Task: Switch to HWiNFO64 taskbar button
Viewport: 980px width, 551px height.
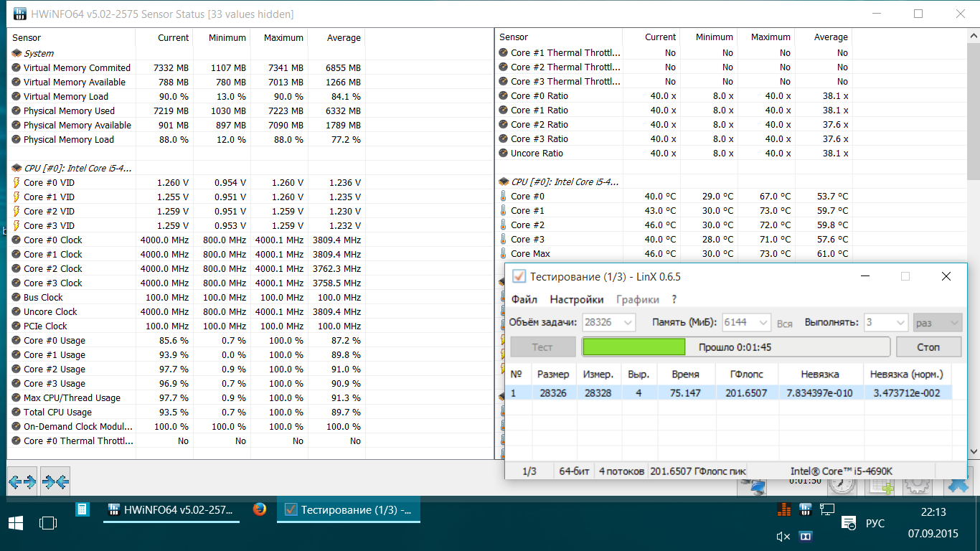Action: click(170, 510)
